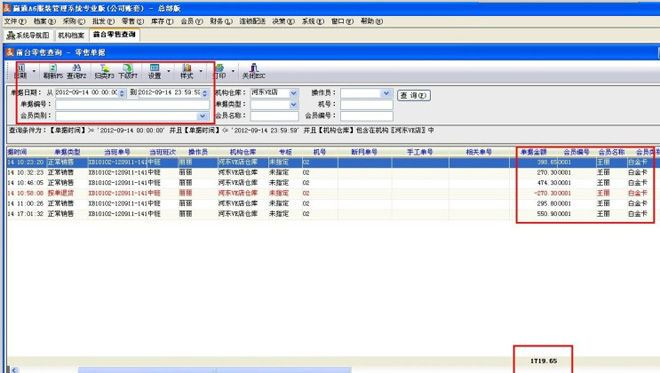Open the 文件 menu

(15, 21)
